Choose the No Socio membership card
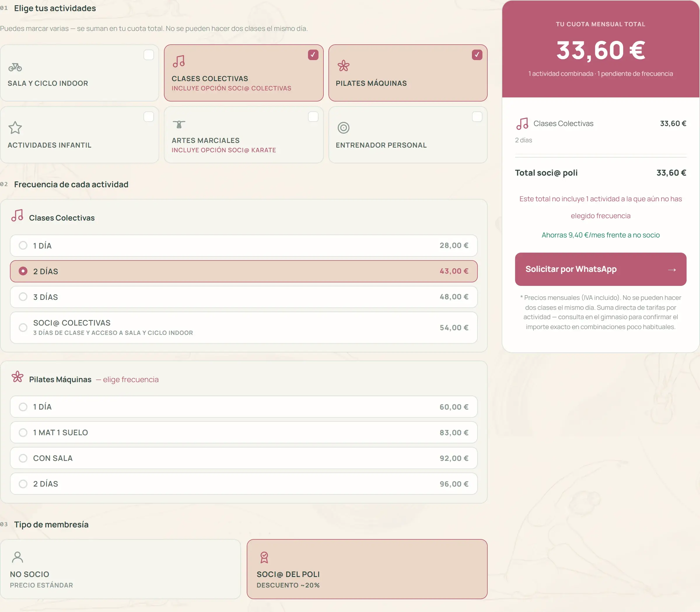 click(120, 569)
